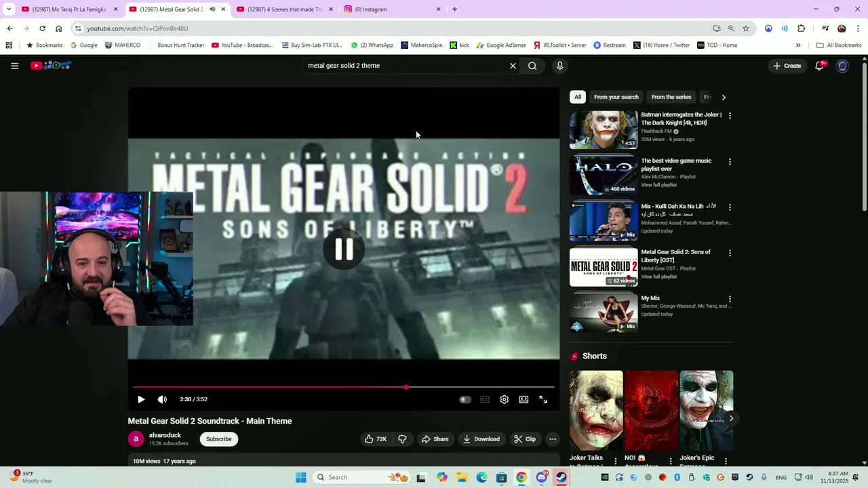This screenshot has width=868, height=488.
Task: Open YouTube account avatar menu
Action: point(842,66)
